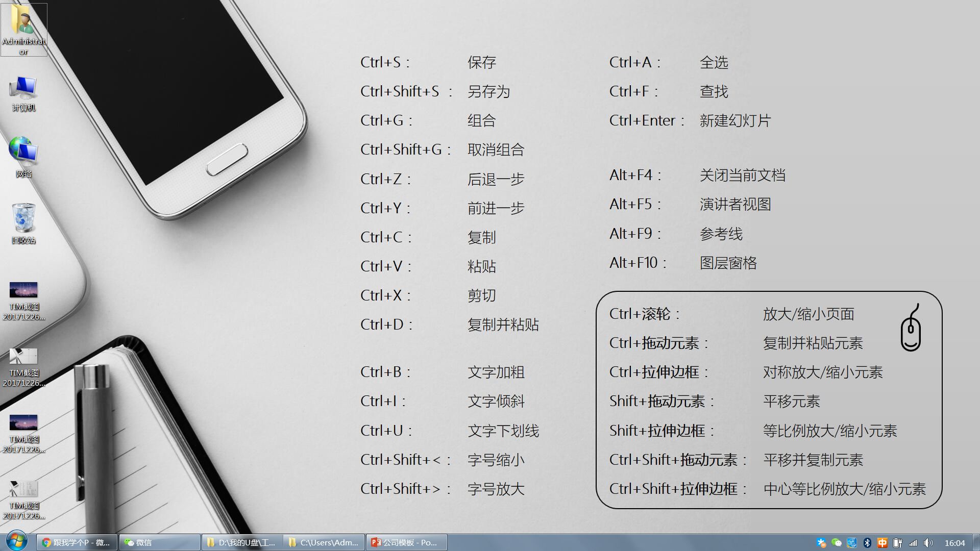Click the Show Desktop strip at taskbar end

coord(976,542)
